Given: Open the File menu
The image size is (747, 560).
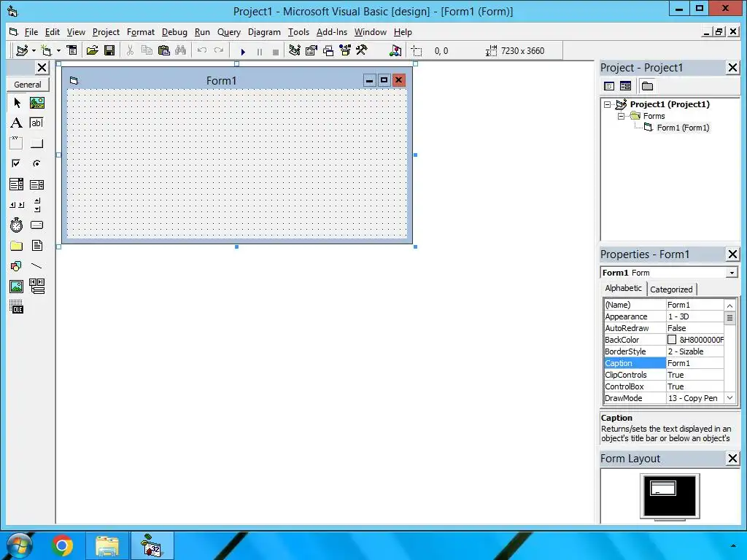Looking at the screenshot, I should (x=31, y=32).
